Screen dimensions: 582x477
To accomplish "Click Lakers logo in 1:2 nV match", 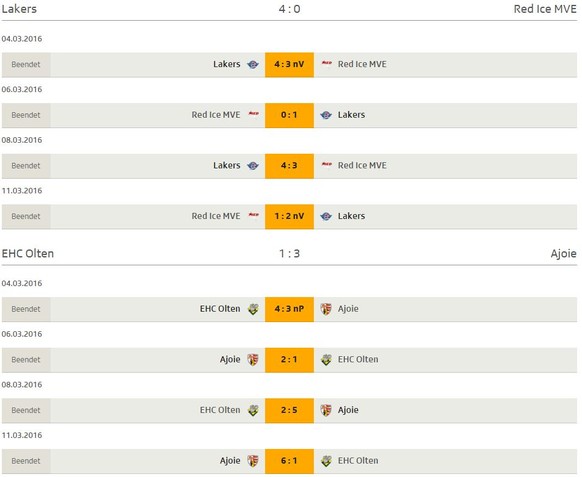I will click(x=326, y=216).
